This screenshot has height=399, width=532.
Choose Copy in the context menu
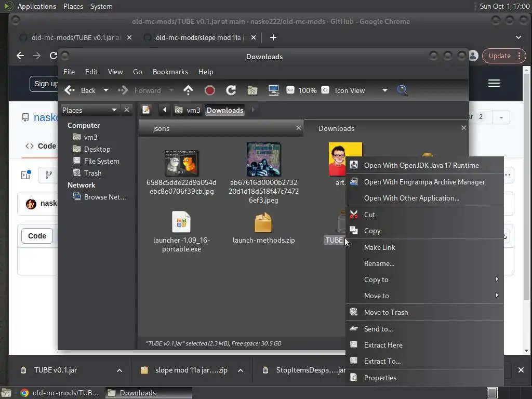424,231
